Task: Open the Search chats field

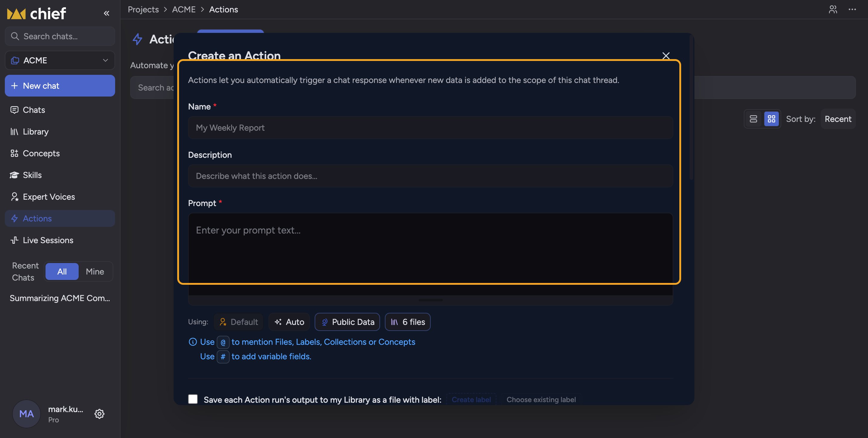Action: point(60,36)
